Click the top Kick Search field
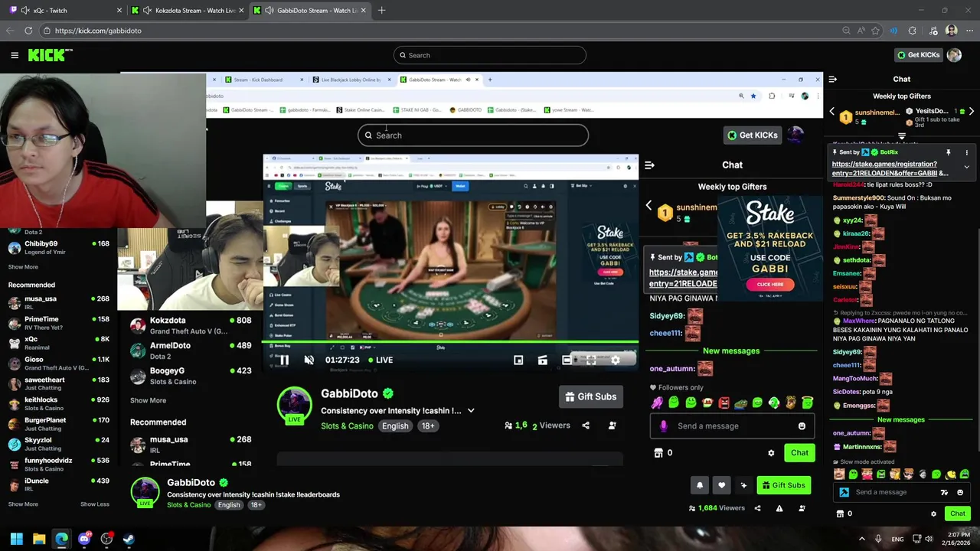Image resolution: width=980 pixels, height=551 pixels. click(490, 55)
